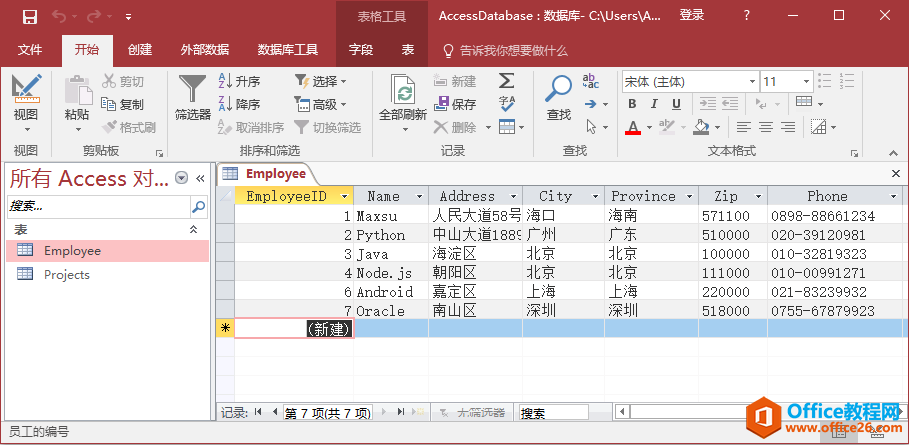Switch to the 外部数据 tab
Screen dimensions: 909x445
[x=204, y=50]
